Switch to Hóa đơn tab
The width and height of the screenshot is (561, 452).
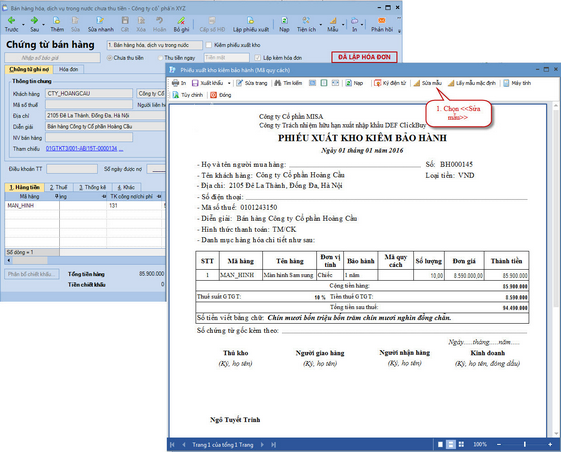68,69
